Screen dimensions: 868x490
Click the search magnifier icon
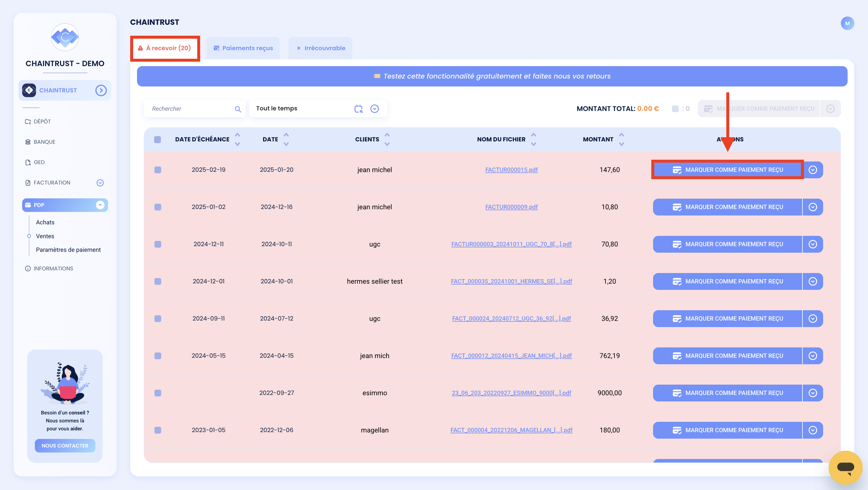click(x=238, y=109)
